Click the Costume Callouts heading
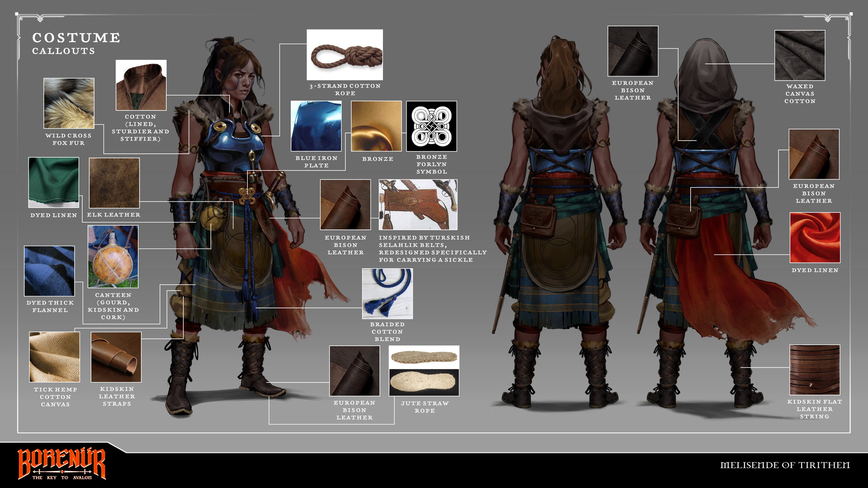This screenshot has width=868, height=488. point(76,43)
